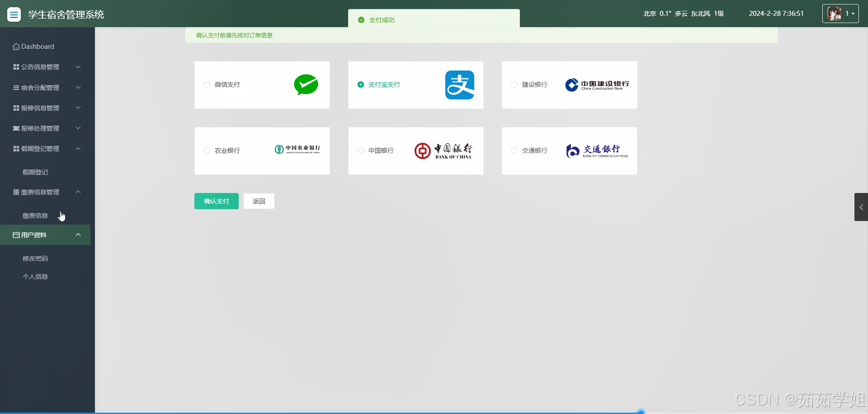The height and width of the screenshot is (414, 868).
Task: Collapse the 假期登记管理 chevron
Action: [78, 149]
